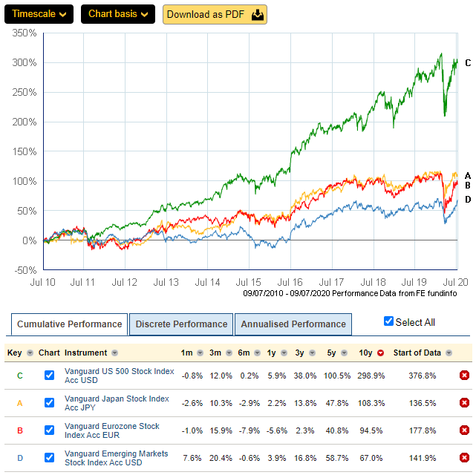Open Vanguard US 500 Stock Index link
Viewport: 476px width, 475px height.
pyautogui.click(x=120, y=376)
